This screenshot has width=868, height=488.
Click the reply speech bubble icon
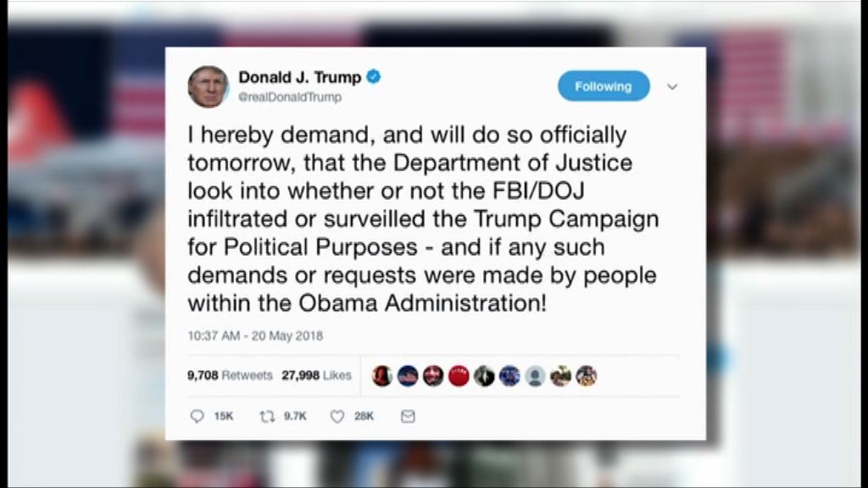197,416
